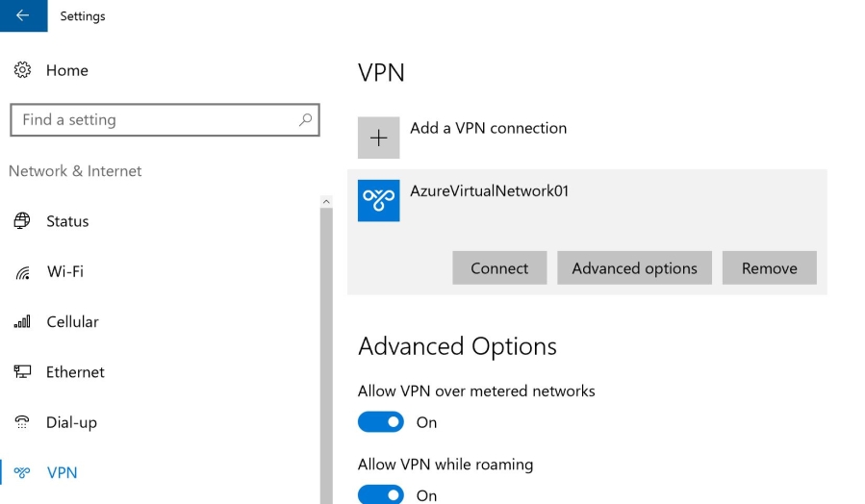This screenshot has width=865, height=504.
Task: Open Advanced options for the VPN
Action: tap(634, 268)
